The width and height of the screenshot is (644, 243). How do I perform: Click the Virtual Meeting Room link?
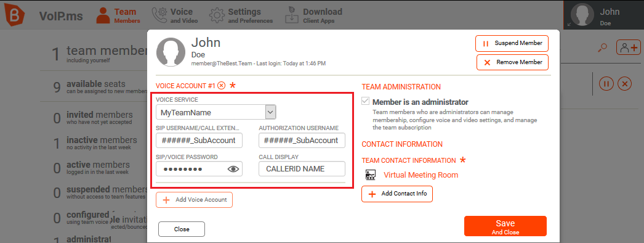pos(421,175)
